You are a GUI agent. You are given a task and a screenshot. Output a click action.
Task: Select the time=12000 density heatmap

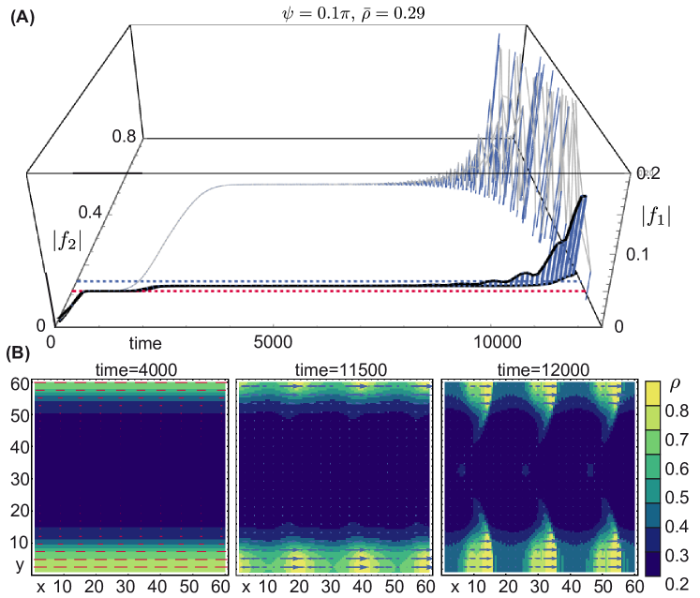click(x=540, y=477)
